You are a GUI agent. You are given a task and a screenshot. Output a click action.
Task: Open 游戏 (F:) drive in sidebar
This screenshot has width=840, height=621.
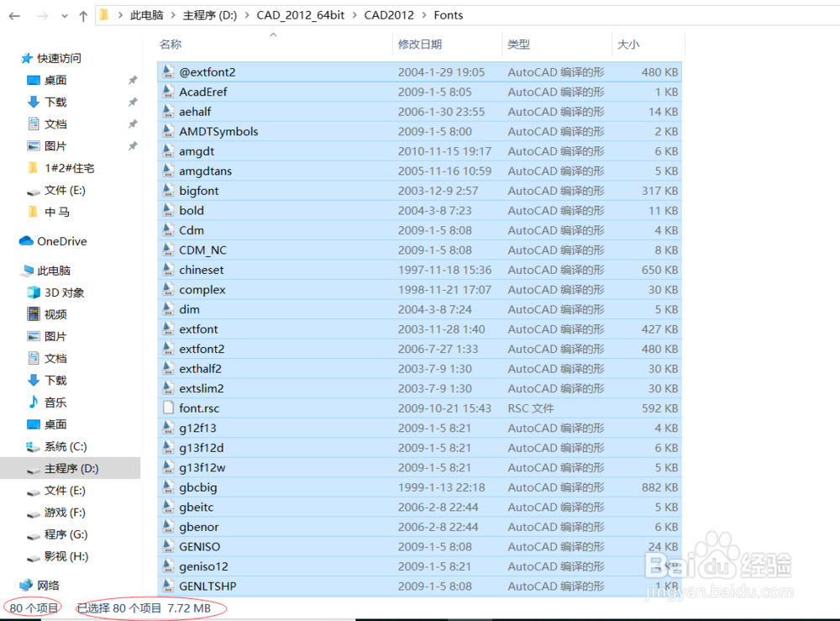(65, 513)
